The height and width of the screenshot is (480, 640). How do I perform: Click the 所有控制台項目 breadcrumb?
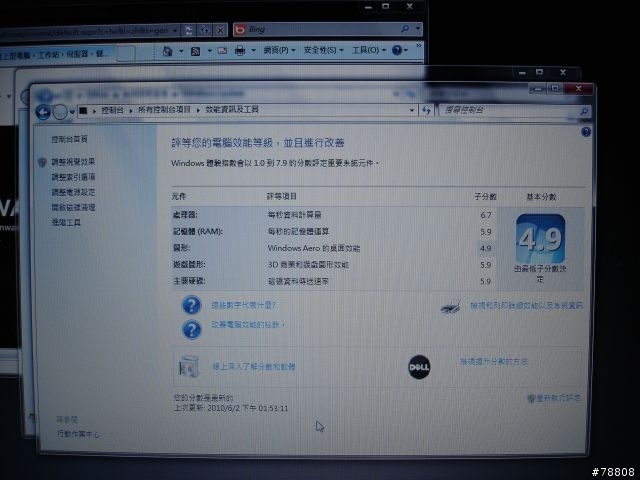164,110
